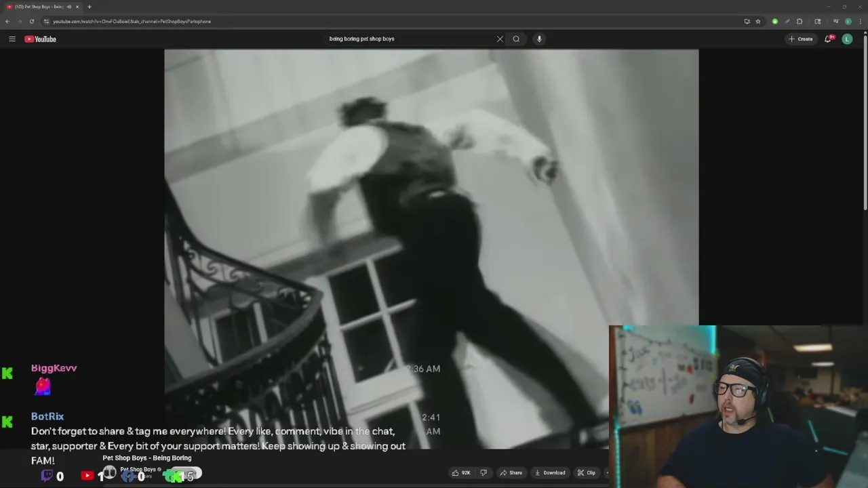Viewport: 868px width, 488px height.
Task: Share the video via Share button
Action: tap(511, 472)
